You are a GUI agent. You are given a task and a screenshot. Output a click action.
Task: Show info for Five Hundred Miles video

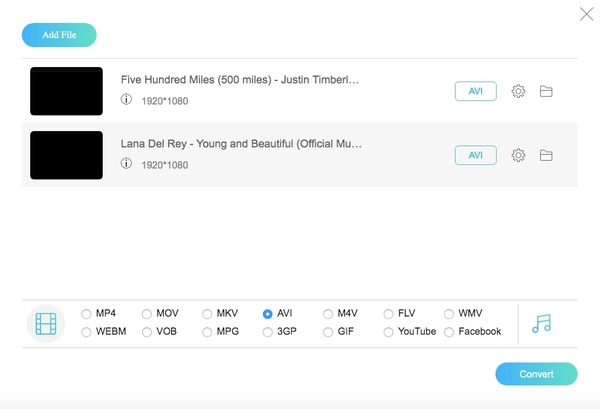click(127, 100)
